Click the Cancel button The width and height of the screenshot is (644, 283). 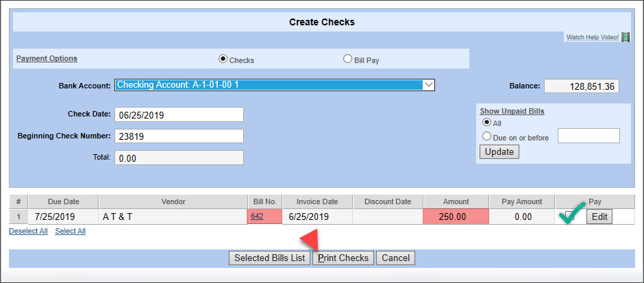(395, 258)
